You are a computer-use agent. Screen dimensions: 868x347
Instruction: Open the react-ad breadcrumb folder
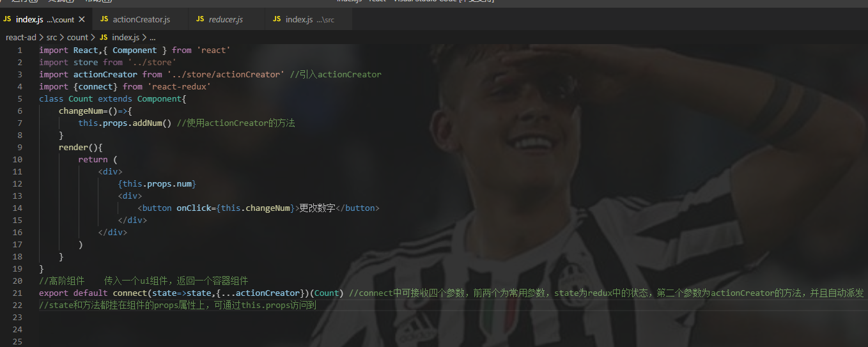21,38
